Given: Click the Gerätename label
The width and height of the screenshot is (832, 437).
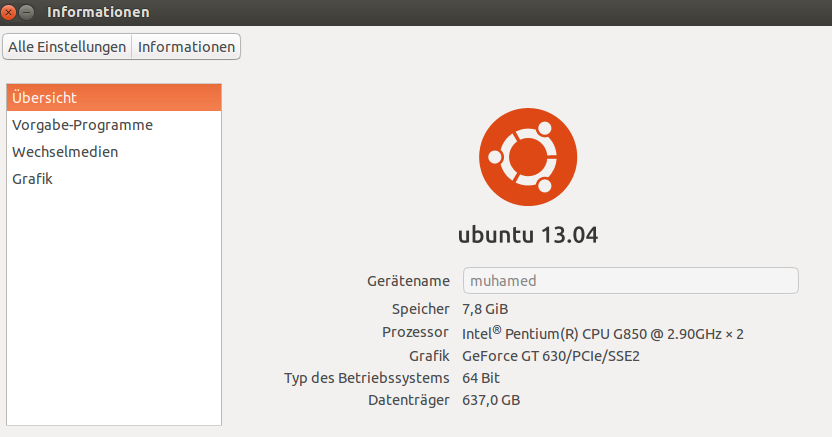Looking at the screenshot, I should click(408, 282).
